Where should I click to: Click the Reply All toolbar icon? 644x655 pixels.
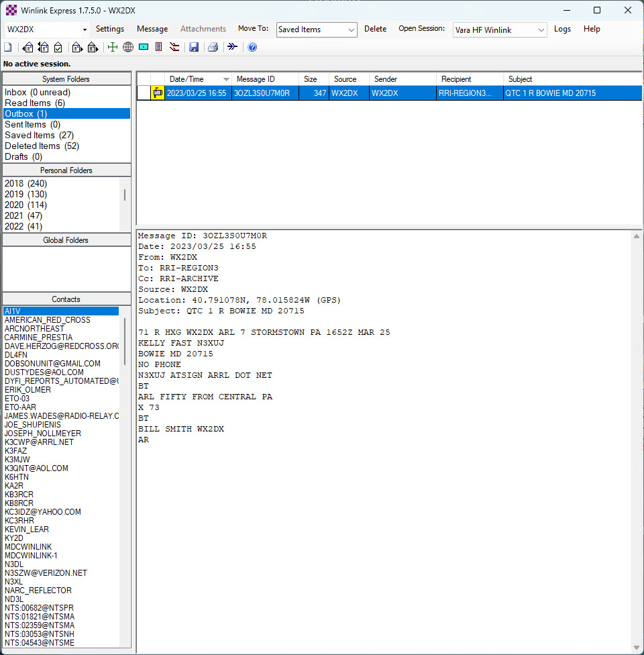click(43, 47)
